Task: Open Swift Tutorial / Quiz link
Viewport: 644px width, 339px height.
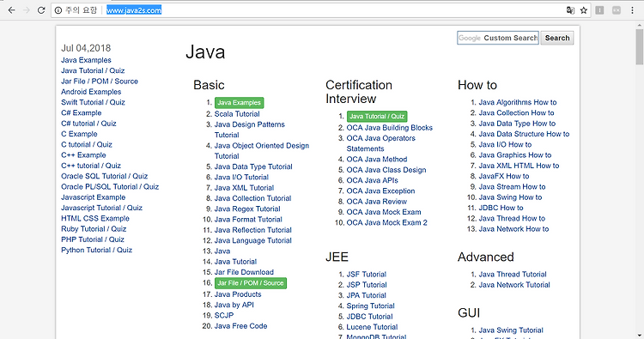Action: click(x=93, y=102)
